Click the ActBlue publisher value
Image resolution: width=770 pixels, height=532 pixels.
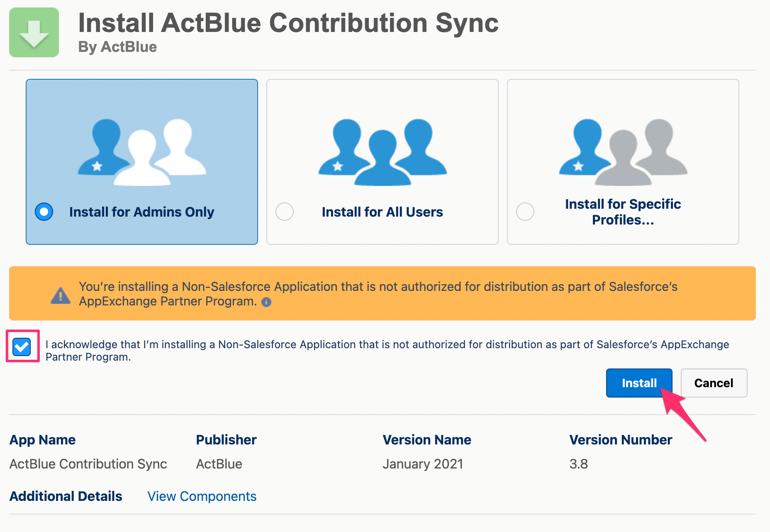click(x=219, y=464)
